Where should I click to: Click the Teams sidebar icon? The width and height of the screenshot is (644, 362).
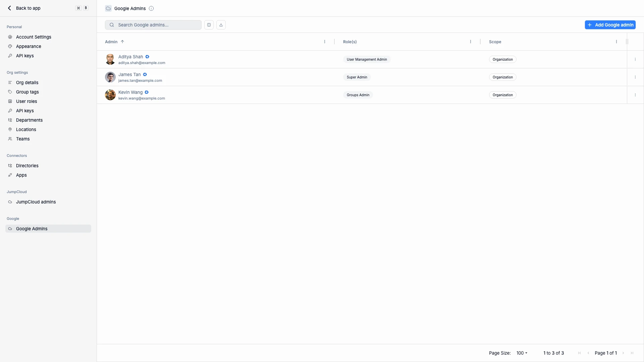pyautogui.click(x=10, y=139)
